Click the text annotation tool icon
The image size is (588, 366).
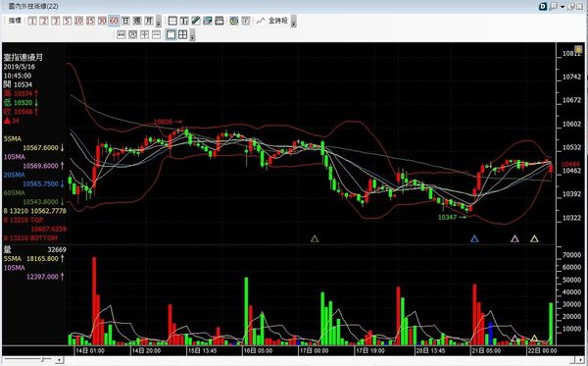[184, 21]
